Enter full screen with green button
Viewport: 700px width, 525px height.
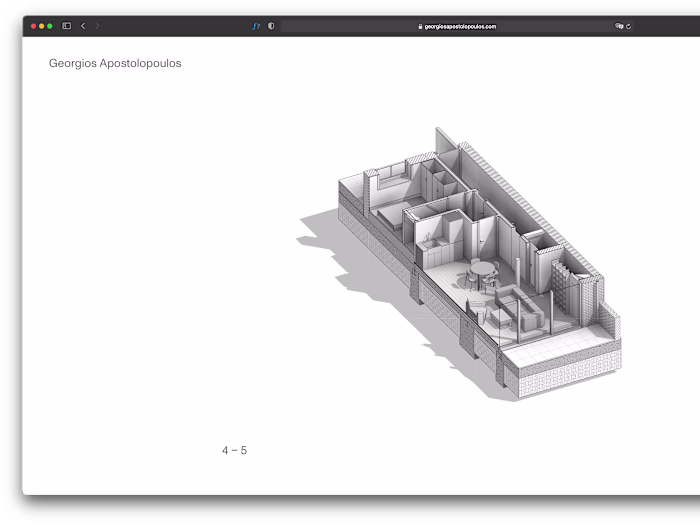point(50,26)
